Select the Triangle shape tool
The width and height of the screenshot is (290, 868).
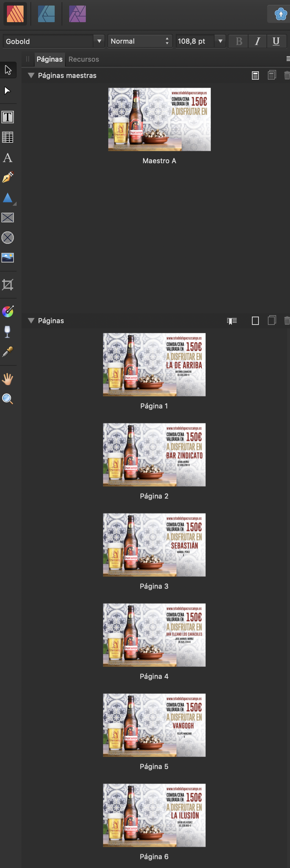(x=8, y=198)
